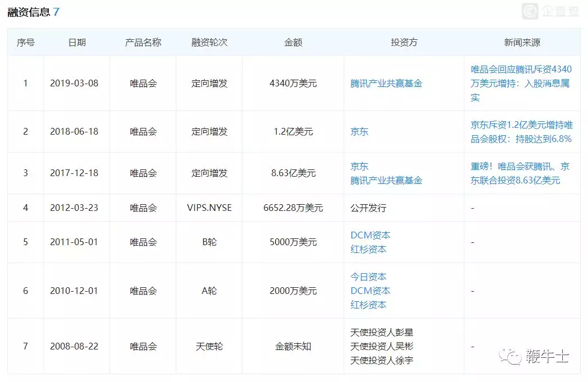Click the date 2012-03-23

(74, 208)
